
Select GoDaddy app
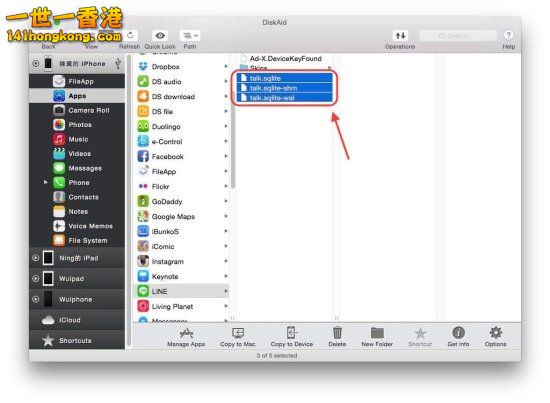(182, 202)
